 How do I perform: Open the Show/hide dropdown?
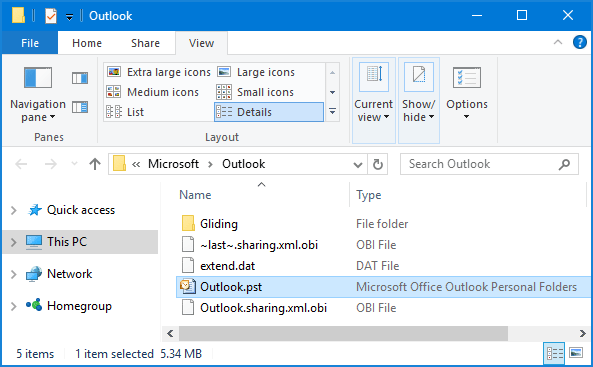pyautogui.click(x=419, y=100)
